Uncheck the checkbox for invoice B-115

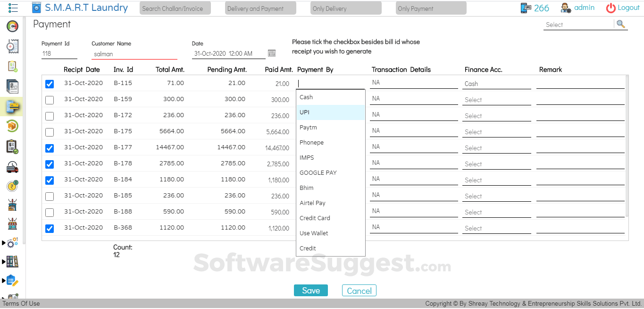(50, 84)
